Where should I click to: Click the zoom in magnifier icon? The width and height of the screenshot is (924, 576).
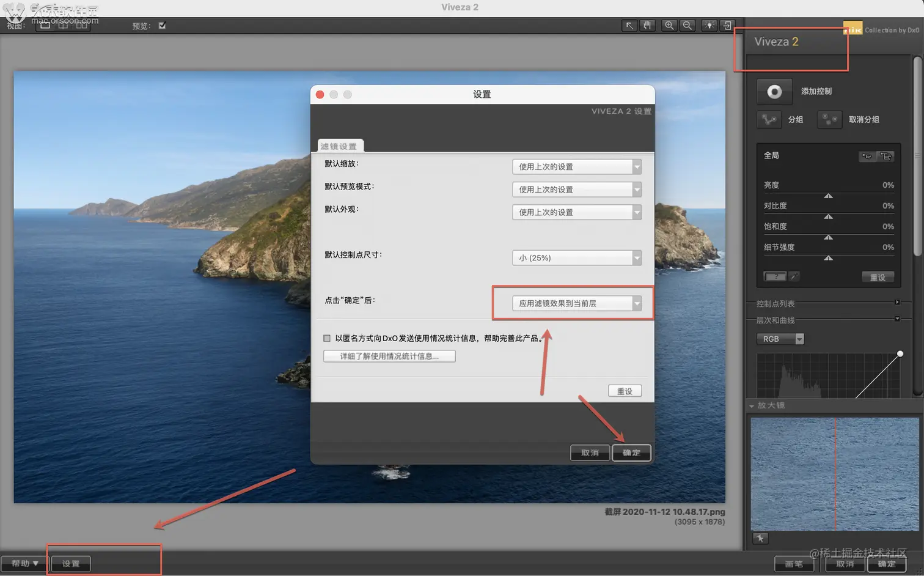click(669, 26)
